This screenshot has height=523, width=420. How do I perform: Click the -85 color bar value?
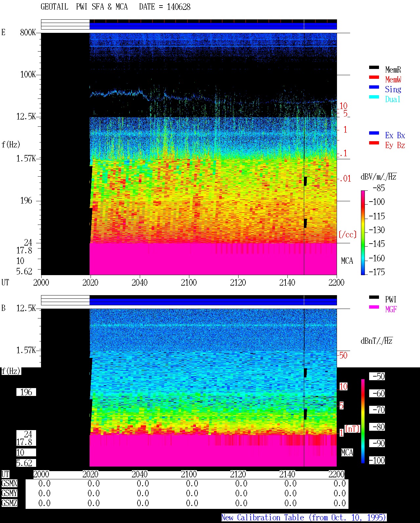point(379,188)
